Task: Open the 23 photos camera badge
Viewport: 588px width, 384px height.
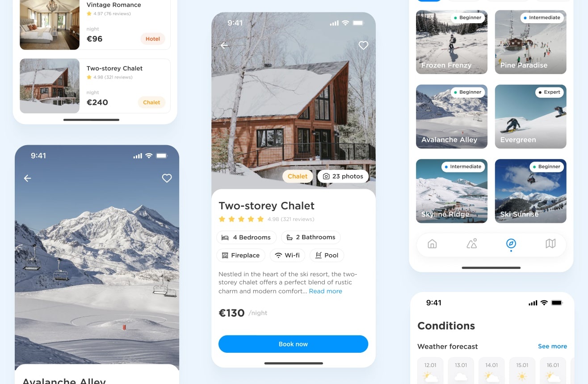Action: point(343,176)
